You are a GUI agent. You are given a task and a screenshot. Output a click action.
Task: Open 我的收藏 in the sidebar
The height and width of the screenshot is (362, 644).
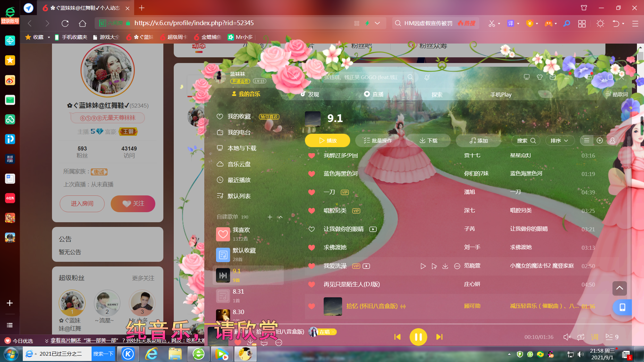click(x=239, y=116)
